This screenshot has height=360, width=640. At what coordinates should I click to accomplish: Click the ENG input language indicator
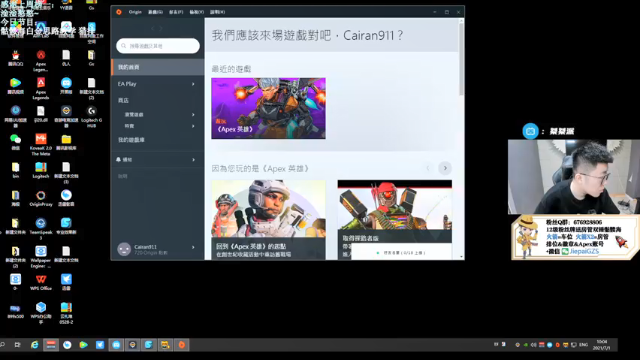[583, 344]
